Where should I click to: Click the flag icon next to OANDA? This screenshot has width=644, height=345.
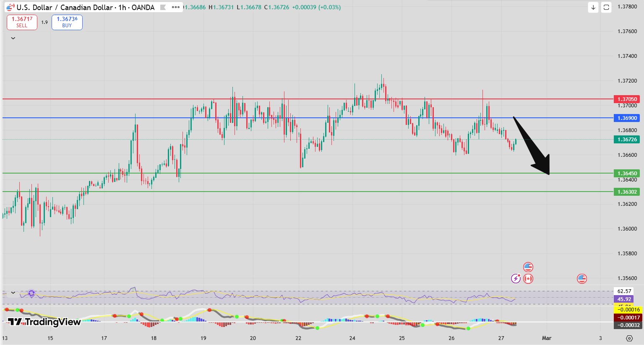[x=163, y=8]
